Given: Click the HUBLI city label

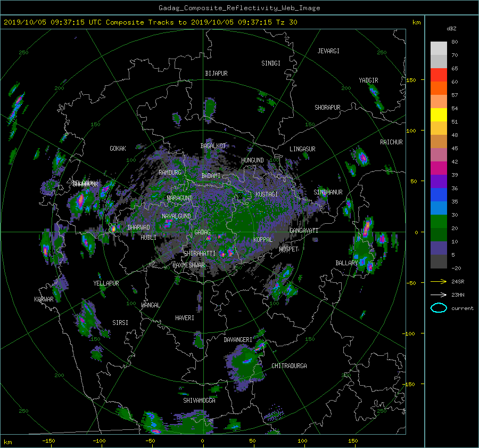Looking at the screenshot, I should tap(148, 238).
